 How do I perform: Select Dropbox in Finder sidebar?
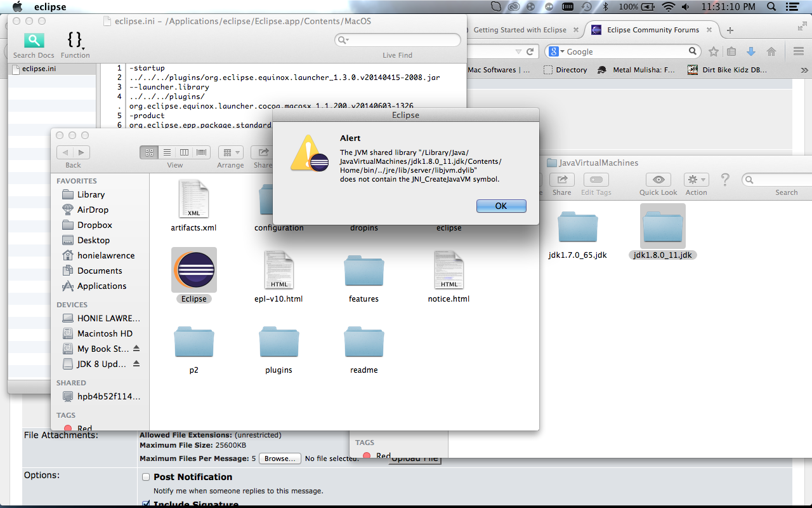click(x=95, y=225)
